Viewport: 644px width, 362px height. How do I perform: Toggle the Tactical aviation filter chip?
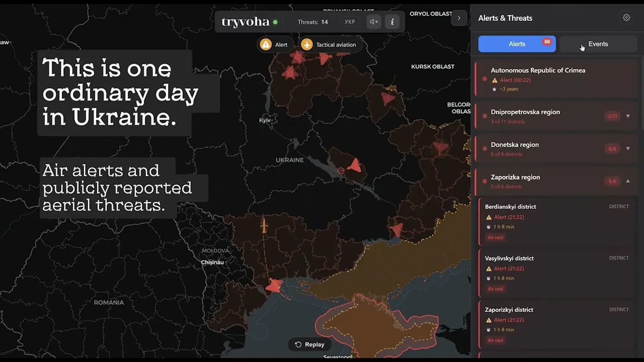click(330, 45)
